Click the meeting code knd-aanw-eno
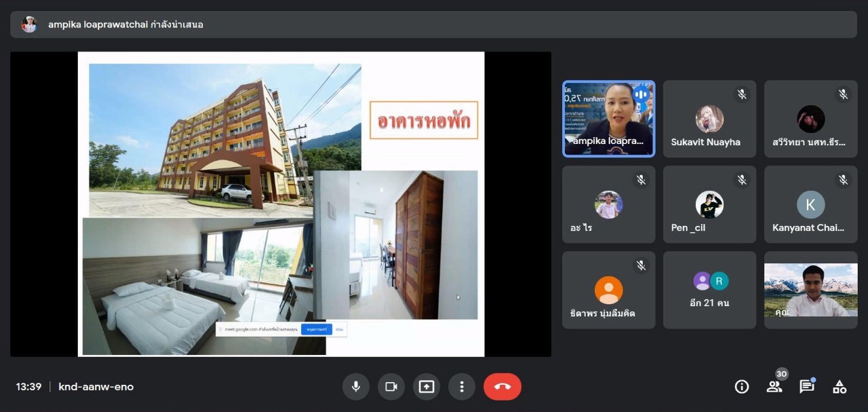The height and width of the screenshot is (412, 868). [96, 387]
